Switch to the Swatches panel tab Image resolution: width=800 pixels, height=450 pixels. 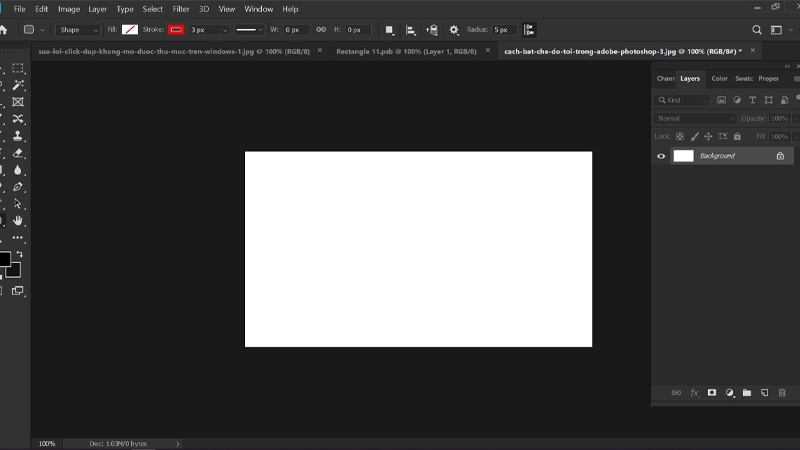(744, 79)
